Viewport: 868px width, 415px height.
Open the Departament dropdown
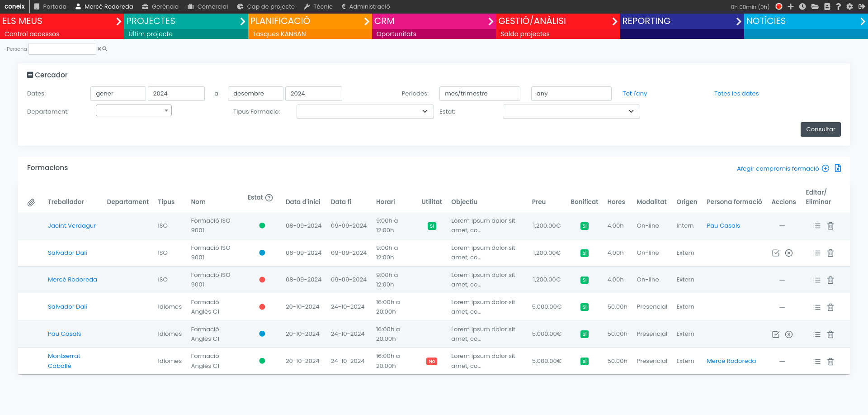134,110
